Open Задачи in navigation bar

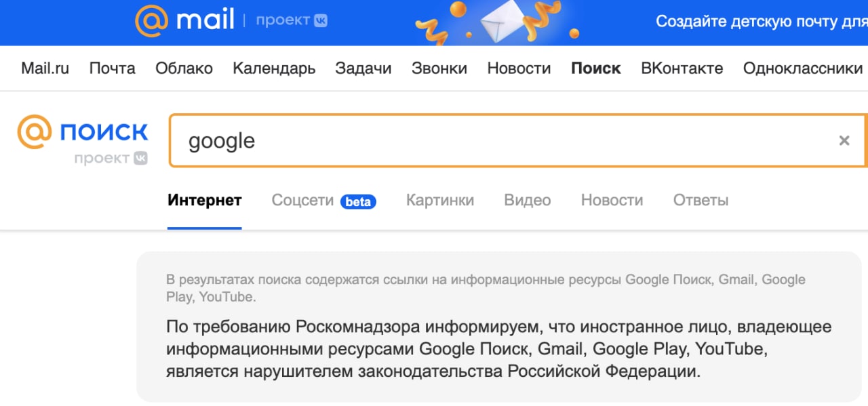pos(363,68)
